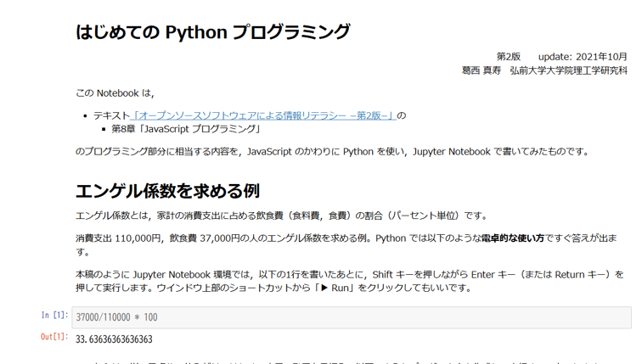
Task: Click the bold 電卓的な使い方 text
Action: click(512, 238)
